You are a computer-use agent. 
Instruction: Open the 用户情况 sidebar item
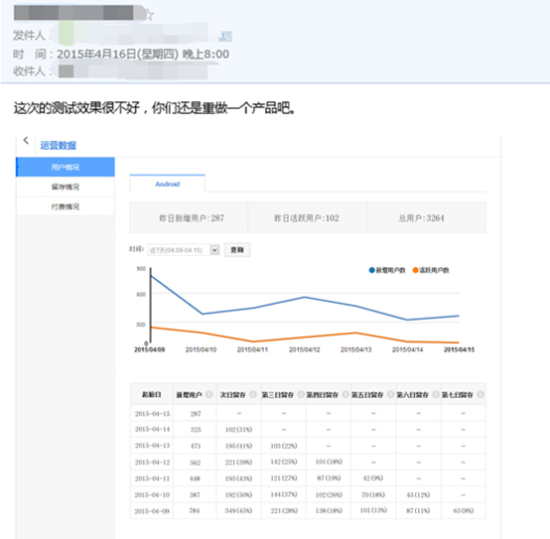coord(65,167)
